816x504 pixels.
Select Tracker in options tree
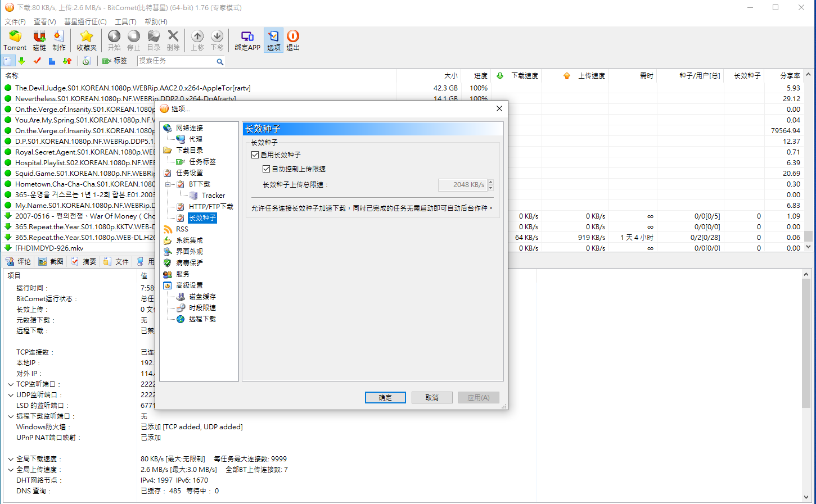click(x=213, y=195)
